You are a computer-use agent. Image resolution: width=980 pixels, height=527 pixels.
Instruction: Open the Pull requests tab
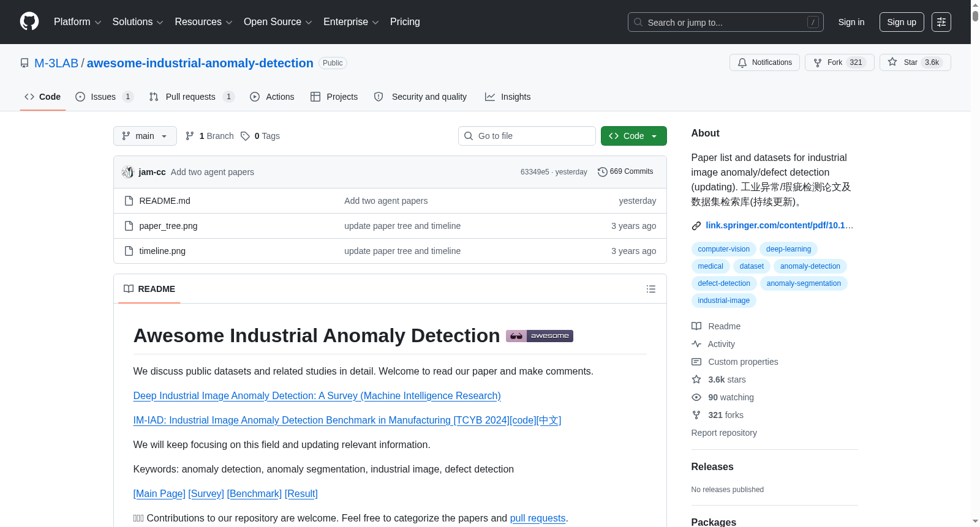click(192, 97)
